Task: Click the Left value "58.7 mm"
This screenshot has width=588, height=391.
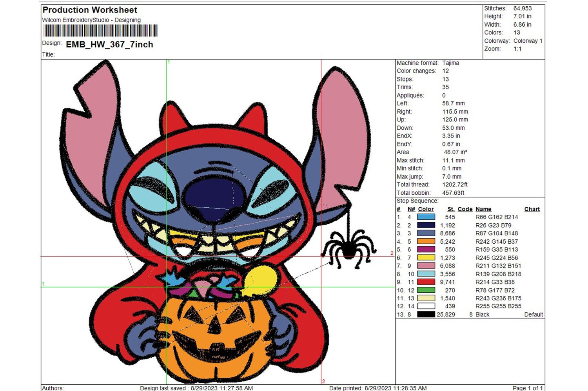Action: (454, 103)
